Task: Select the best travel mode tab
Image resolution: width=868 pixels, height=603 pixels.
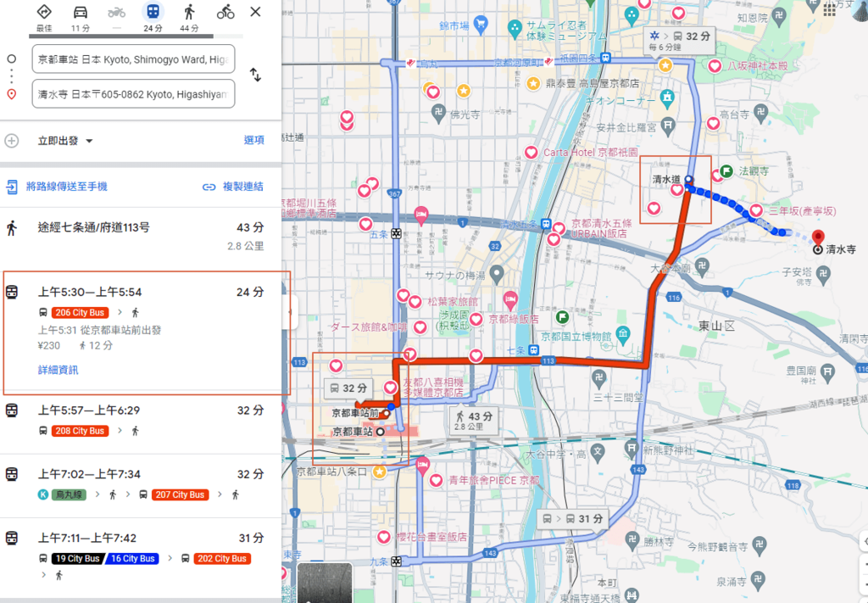Action: [x=44, y=18]
